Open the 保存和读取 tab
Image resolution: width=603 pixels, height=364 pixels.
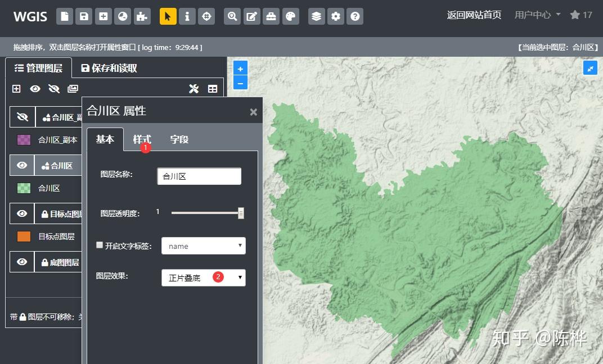pos(109,68)
